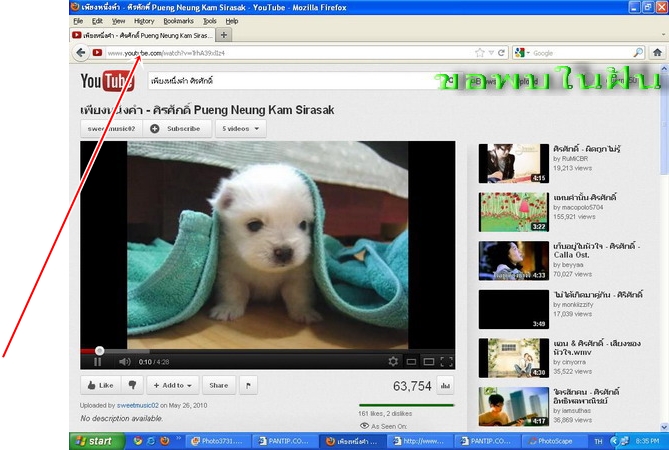Open the Edit menu
669x450 pixels.
[97, 21]
